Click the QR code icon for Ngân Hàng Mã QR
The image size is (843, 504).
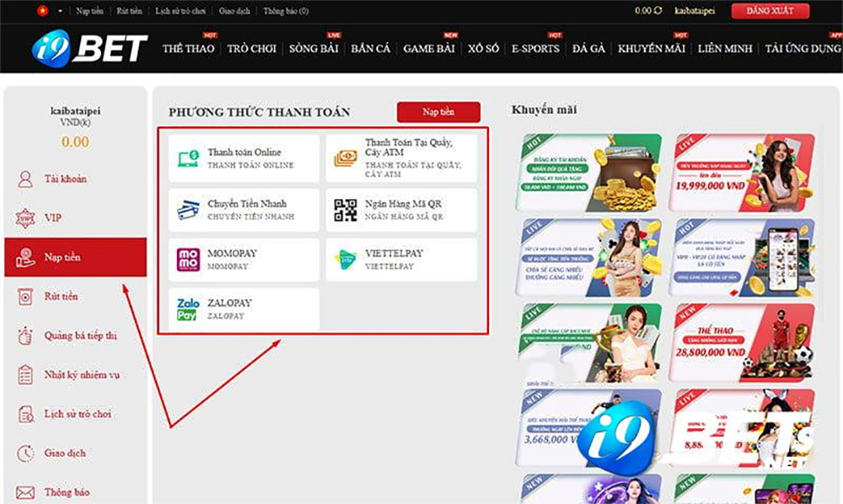pos(345,210)
